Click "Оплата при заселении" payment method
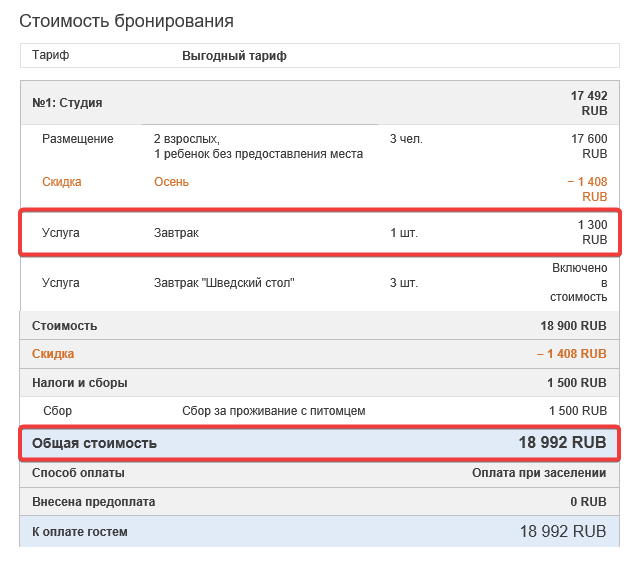This screenshot has width=642, height=569. tap(539, 473)
